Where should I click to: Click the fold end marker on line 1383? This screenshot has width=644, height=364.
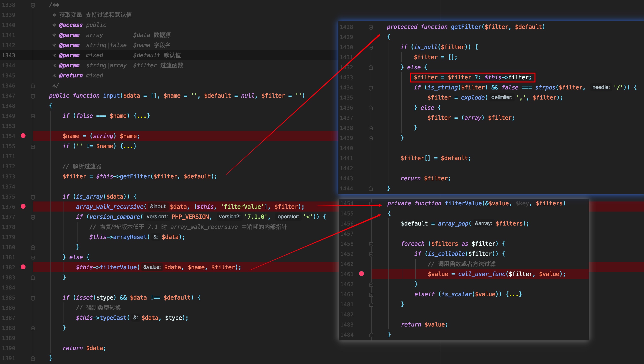(x=33, y=277)
